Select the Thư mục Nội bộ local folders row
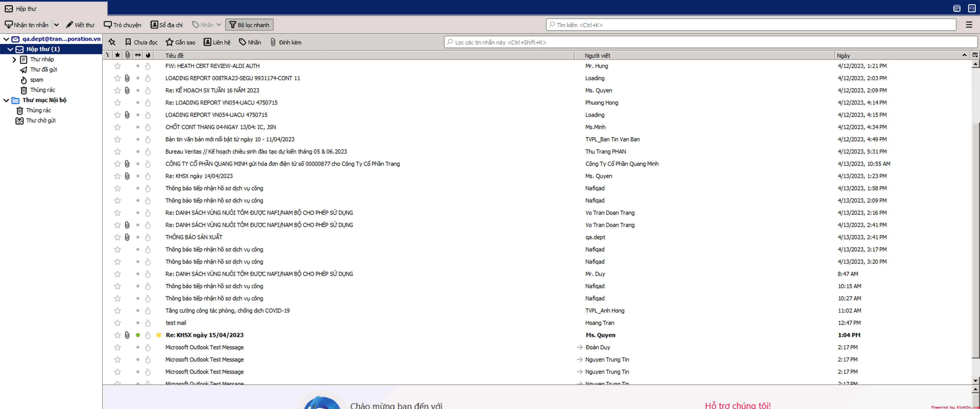The image size is (980, 409). [x=51, y=100]
